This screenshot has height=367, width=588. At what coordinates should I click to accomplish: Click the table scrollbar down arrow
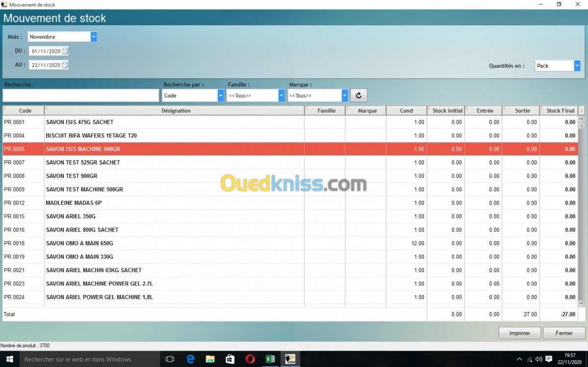pyautogui.click(x=582, y=304)
